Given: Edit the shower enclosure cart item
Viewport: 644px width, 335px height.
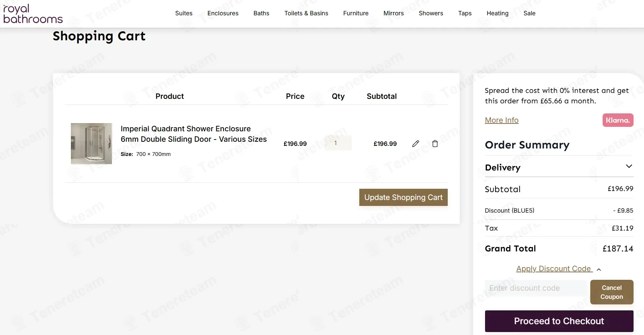Looking at the screenshot, I should [416, 144].
